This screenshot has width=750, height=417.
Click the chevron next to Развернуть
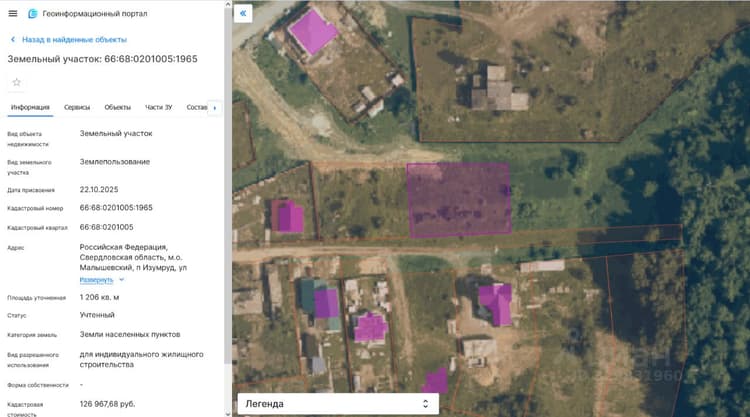[x=121, y=280]
